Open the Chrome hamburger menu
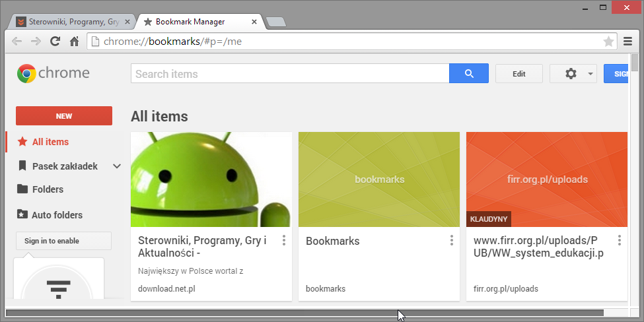This screenshot has height=322, width=644. pyautogui.click(x=627, y=41)
